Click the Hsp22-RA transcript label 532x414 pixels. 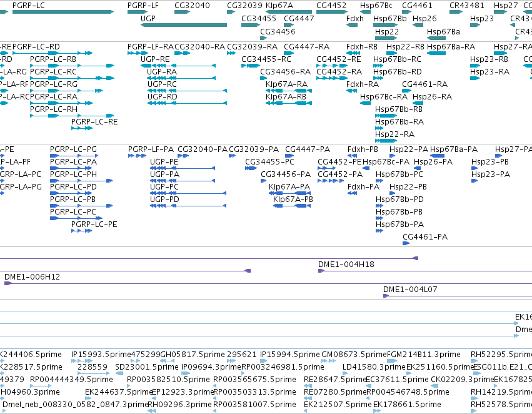[394, 134]
